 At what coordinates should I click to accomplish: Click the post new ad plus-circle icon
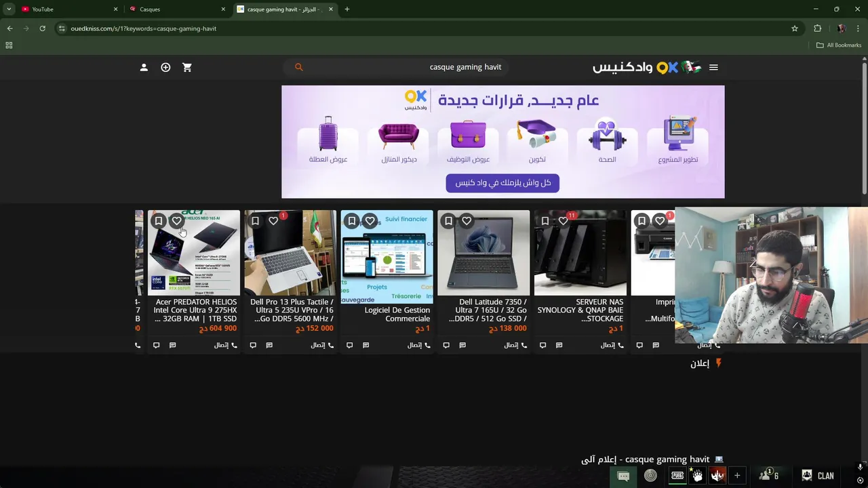click(165, 67)
